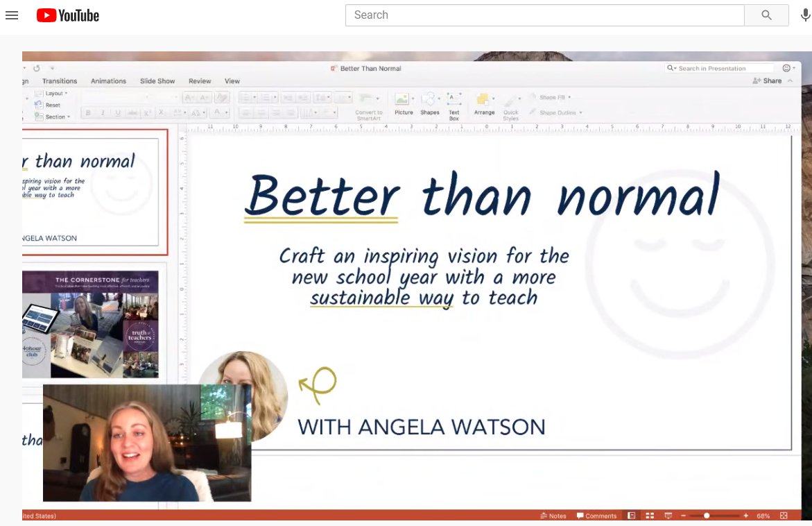This screenshot has height=526, width=812.
Task: Click the WITH ANGELA WATSON text
Action: (421, 427)
